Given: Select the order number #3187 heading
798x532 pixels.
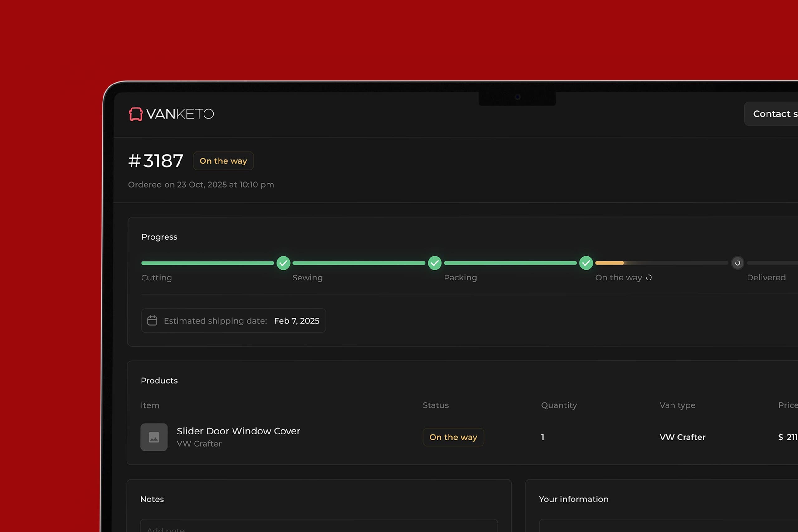Looking at the screenshot, I should point(156,161).
